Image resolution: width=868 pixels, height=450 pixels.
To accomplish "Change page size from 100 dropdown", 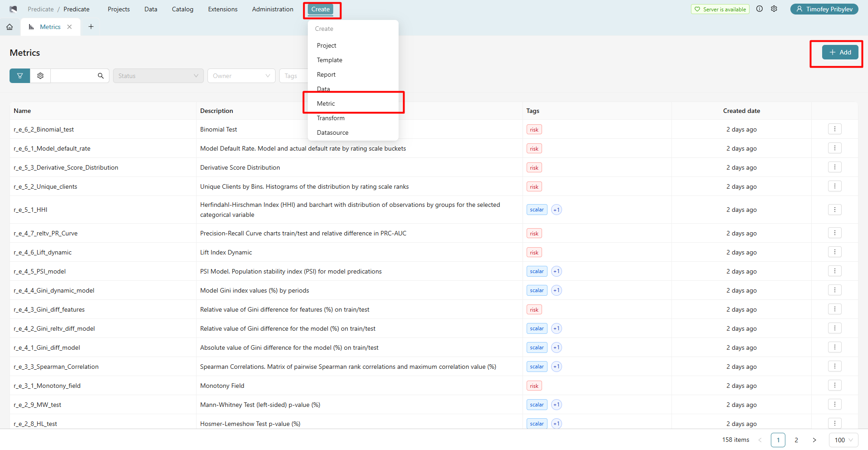I will (843, 440).
